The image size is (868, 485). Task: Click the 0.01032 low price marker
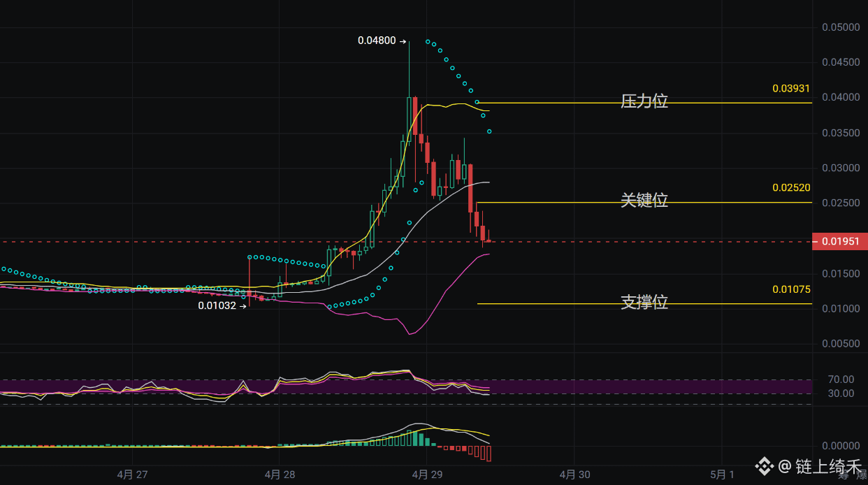pos(222,305)
